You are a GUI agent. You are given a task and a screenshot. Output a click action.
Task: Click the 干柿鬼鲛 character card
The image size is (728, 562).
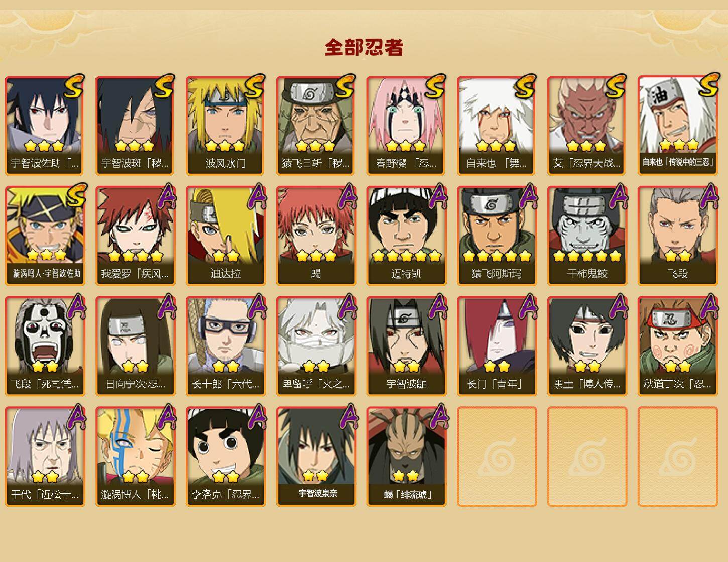pos(587,236)
